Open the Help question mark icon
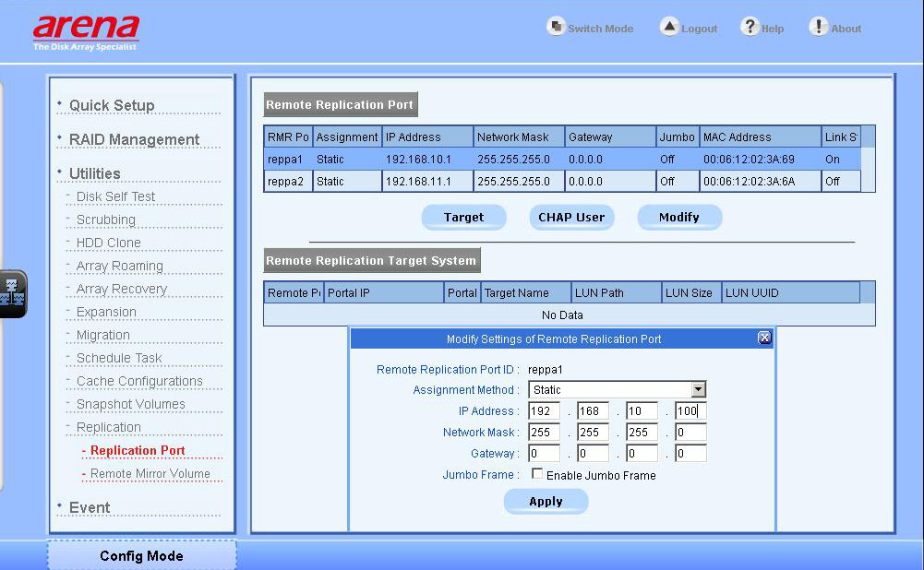 pyautogui.click(x=750, y=27)
